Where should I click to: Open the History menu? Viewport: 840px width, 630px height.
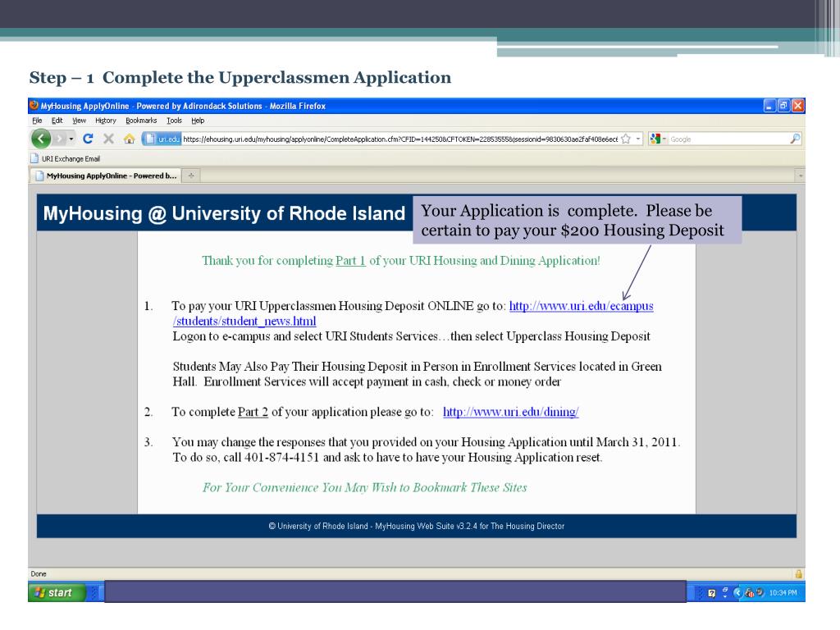click(x=106, y=121)
